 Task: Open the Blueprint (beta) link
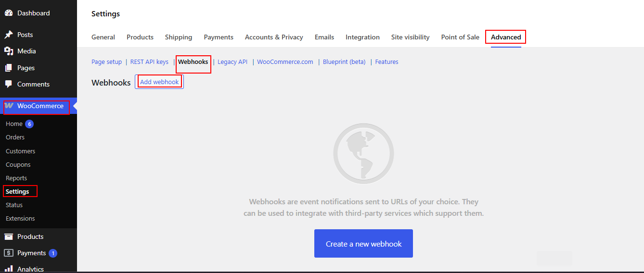click(344, 62)
